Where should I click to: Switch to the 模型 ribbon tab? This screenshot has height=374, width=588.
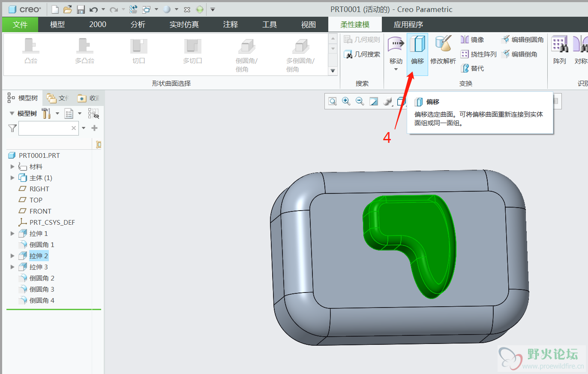(57, 24)
